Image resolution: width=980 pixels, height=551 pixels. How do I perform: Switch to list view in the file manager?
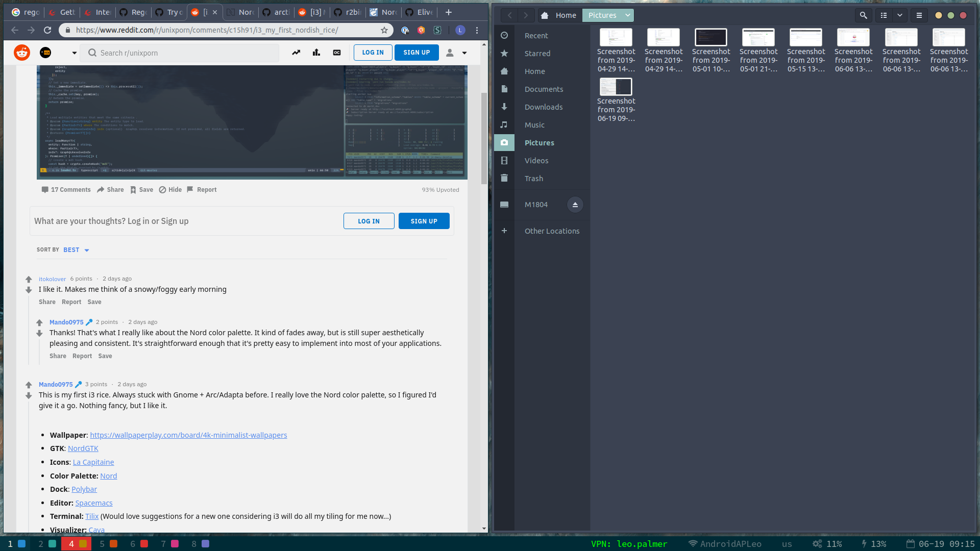click(x=884, y=15)
